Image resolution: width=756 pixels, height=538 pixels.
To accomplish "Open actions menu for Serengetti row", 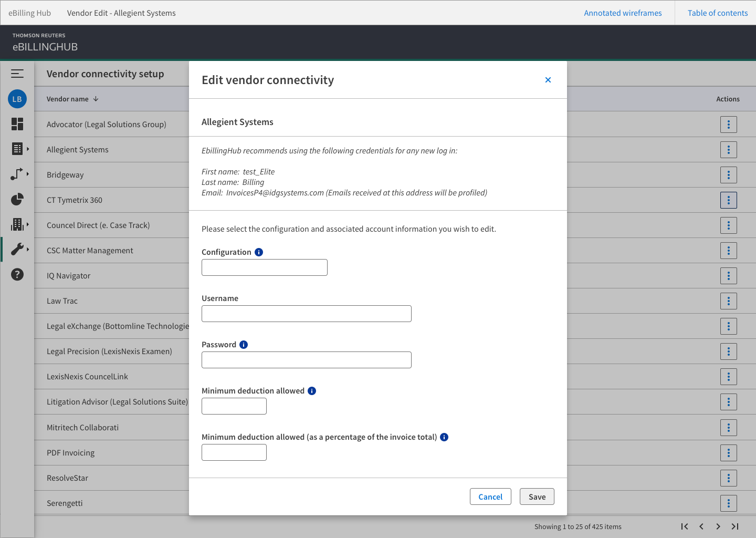I will 729,503.
